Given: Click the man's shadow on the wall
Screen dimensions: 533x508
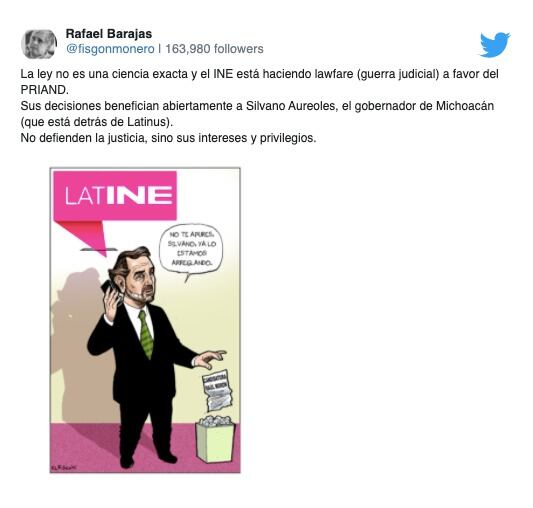Looking at the screenshot, I should [x=79, y=340].
